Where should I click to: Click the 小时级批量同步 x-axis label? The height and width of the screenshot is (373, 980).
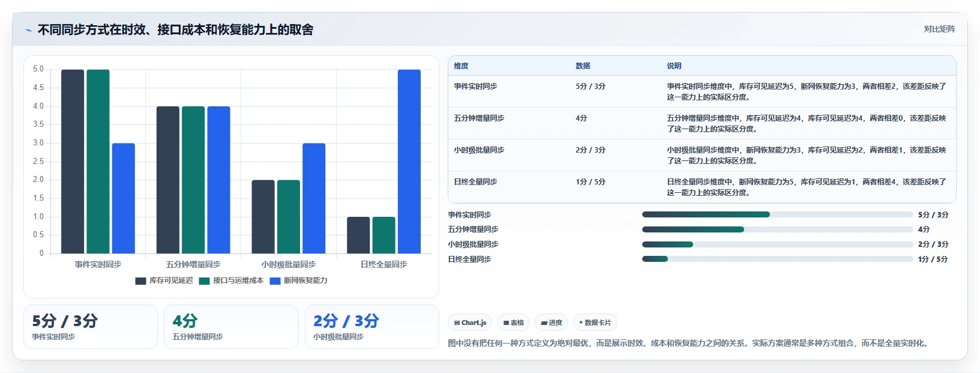(289, 264)
